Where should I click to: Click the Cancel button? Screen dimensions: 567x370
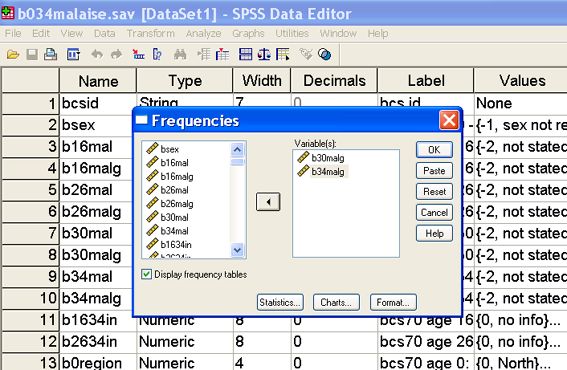pyautogui.click(x=434, y=212)
